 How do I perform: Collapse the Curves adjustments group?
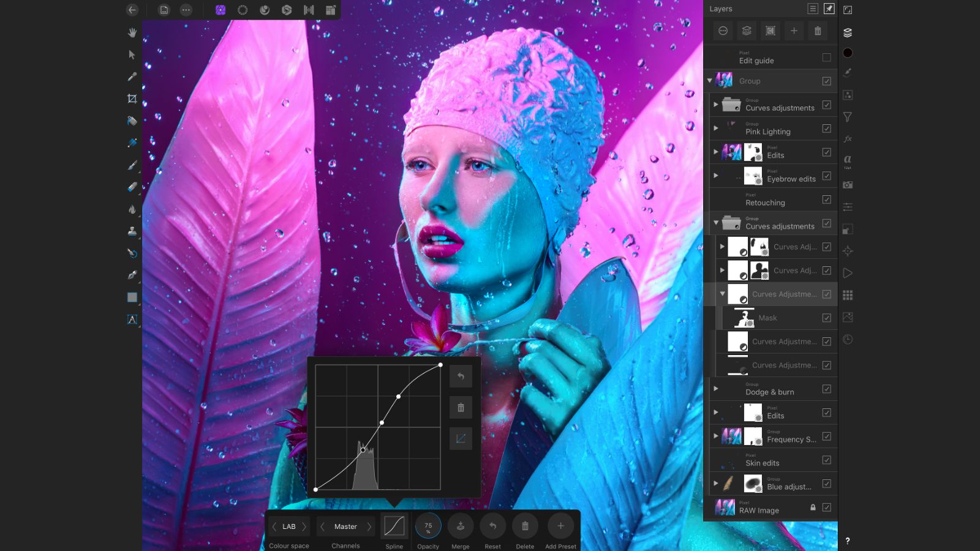click(716, 222)
